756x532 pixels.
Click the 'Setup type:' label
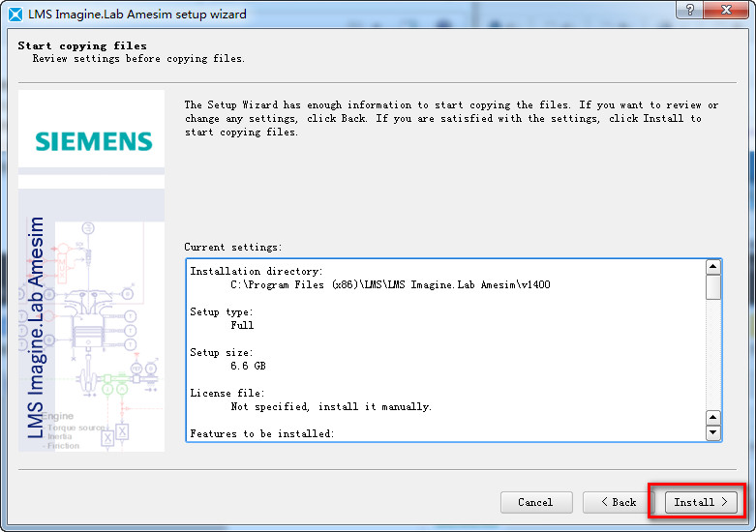(x=222, y=311)
